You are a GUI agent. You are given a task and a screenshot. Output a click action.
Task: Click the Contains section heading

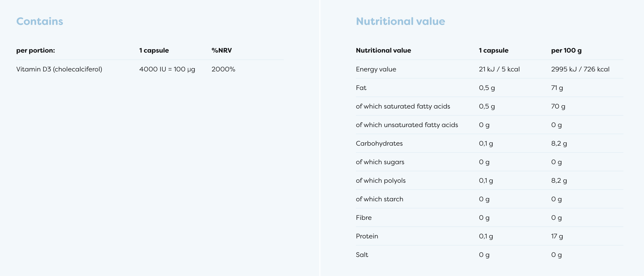[40, 21]
